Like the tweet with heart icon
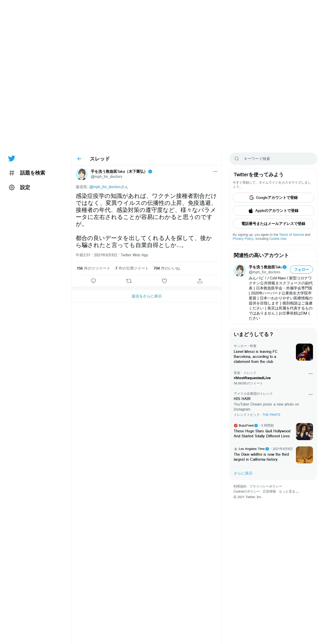The height and width of the screenshot is (644, 322). click(x=164, y=281)
